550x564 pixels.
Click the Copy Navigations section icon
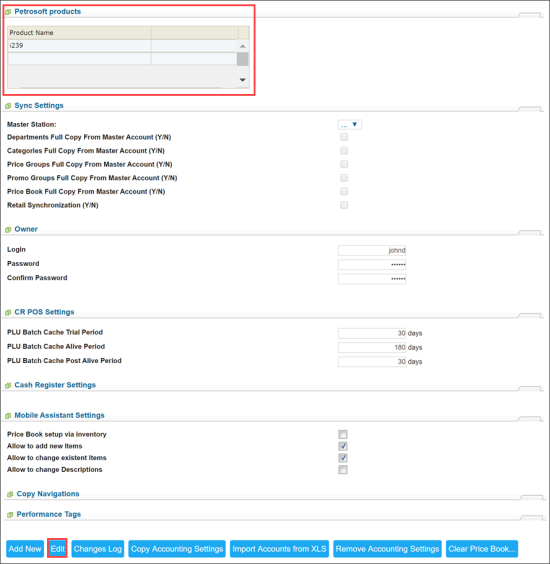[x=10, y=494]
